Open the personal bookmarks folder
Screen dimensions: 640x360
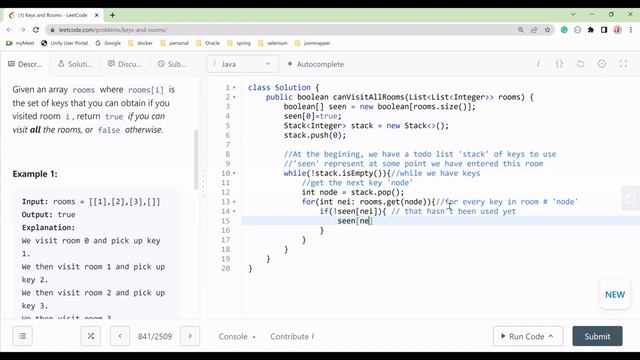[175, 43]
